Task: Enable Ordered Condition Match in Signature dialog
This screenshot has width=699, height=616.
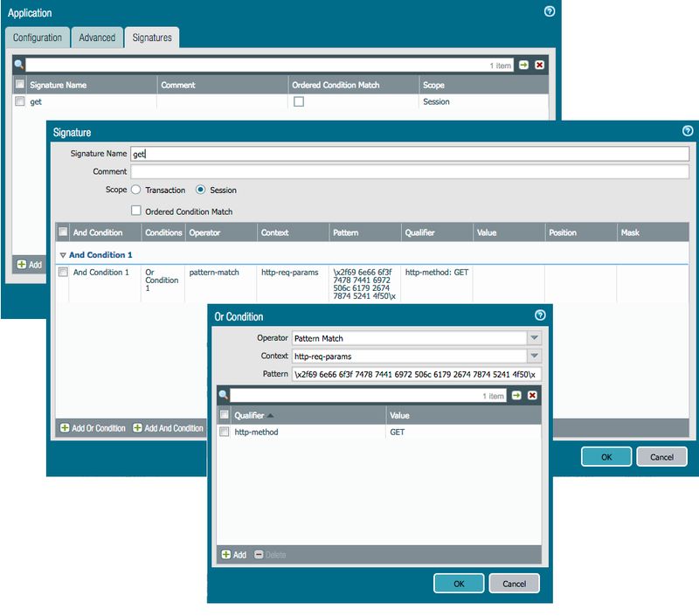Action: click(x=136, y=211)
